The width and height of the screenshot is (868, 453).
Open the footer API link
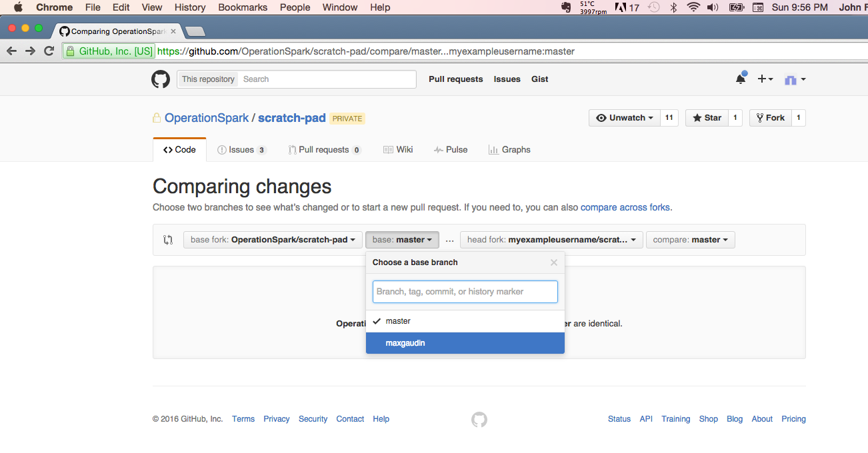pyautogui.click(x=646, y=419)
